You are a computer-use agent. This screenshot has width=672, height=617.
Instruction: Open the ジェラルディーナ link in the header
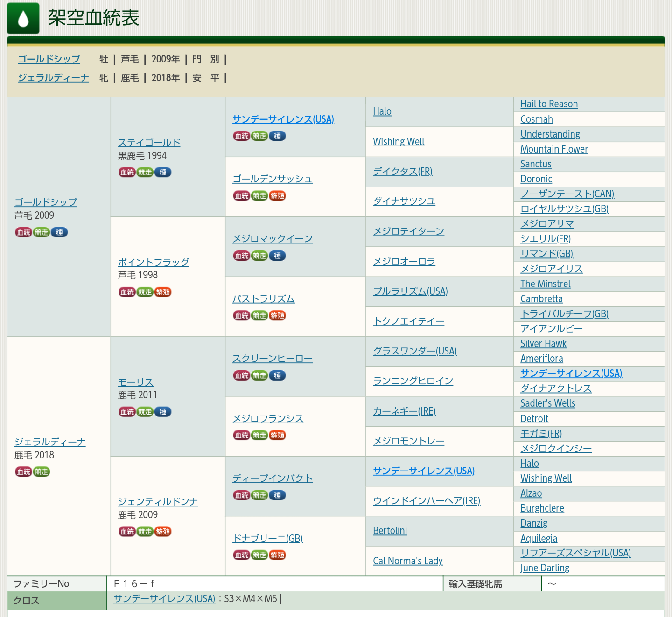[x=53, y=78]
